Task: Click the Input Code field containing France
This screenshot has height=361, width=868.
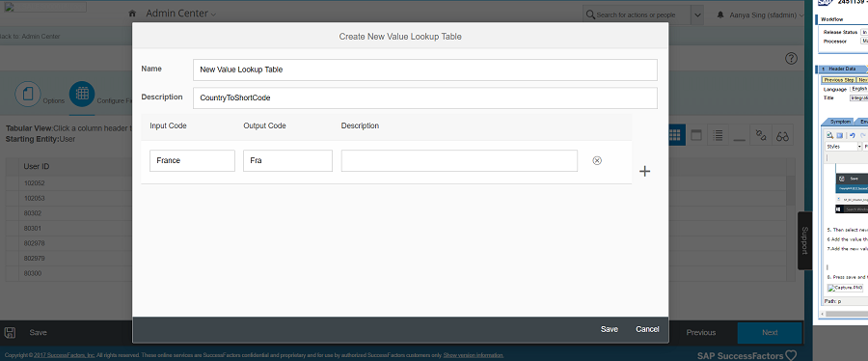Action: (192, 160)
